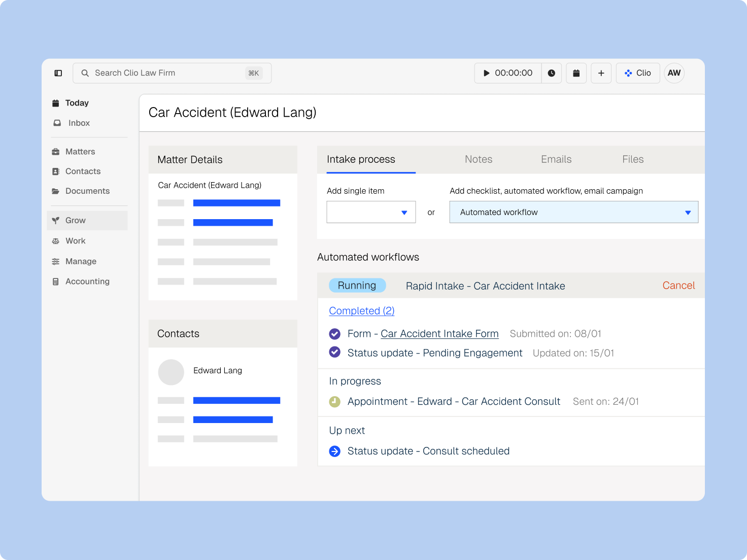Screen dimensions: 747x560
Task: Click the Consult scheduled arrow icon
Action: click(335, 451)
